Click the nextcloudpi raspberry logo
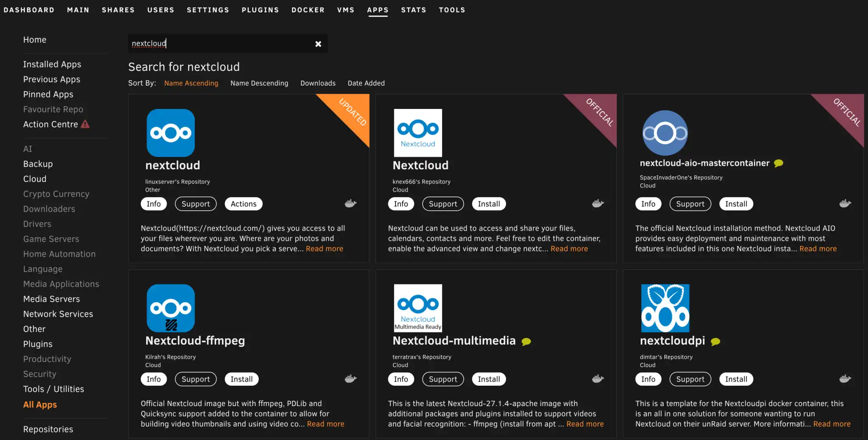Viewport: 868px width, 440px height. [x=665, y=308]
